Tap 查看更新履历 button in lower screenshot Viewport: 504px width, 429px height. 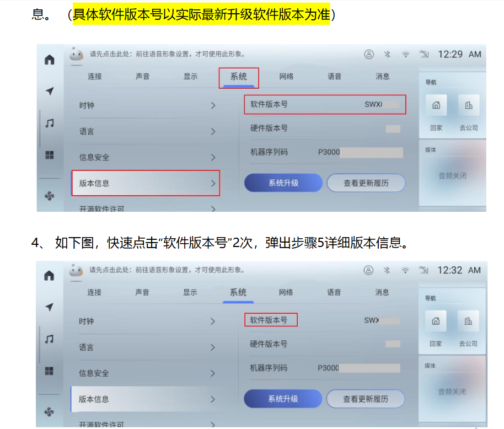pyautogui.click(x=366, y=399)
